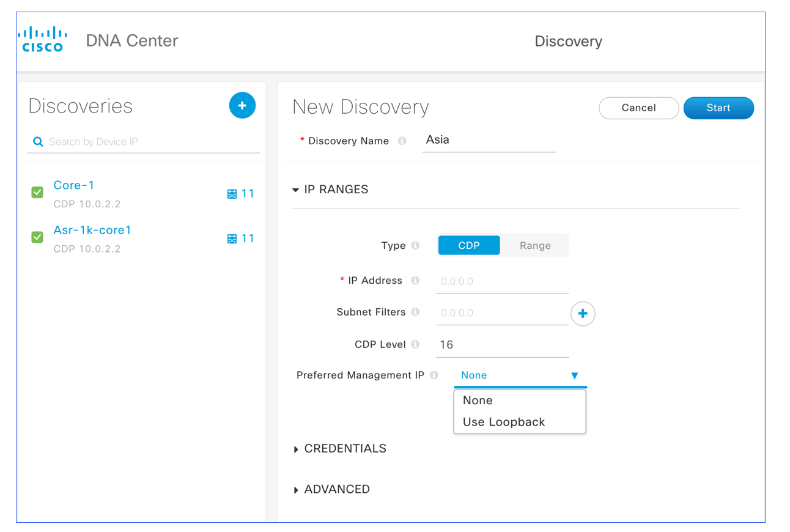The image size is (790, 532).
Task: Open the Core-1 discovery
Action: pos(74,185)
